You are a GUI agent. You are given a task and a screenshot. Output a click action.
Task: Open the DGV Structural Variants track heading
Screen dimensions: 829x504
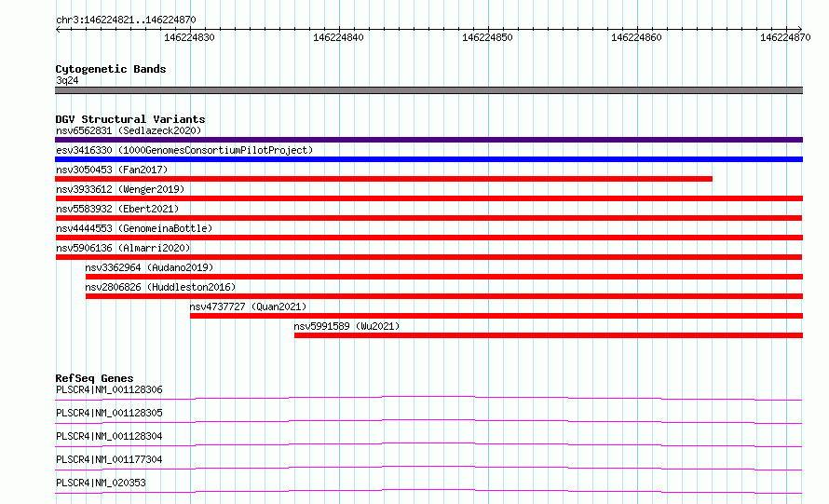130,119
